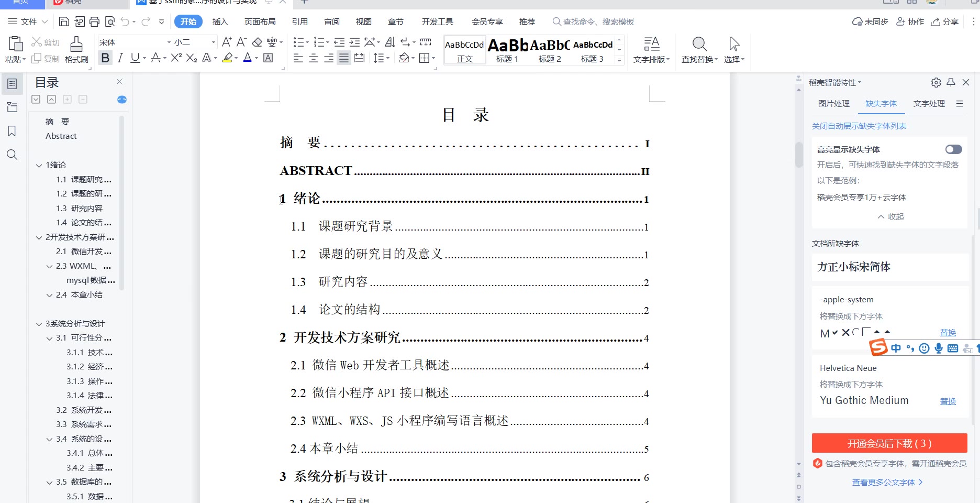The width and height of the screenshot is (980, 503).
Task: Open Find and Replace (查找替换)
Action: (x=699, y=50)
